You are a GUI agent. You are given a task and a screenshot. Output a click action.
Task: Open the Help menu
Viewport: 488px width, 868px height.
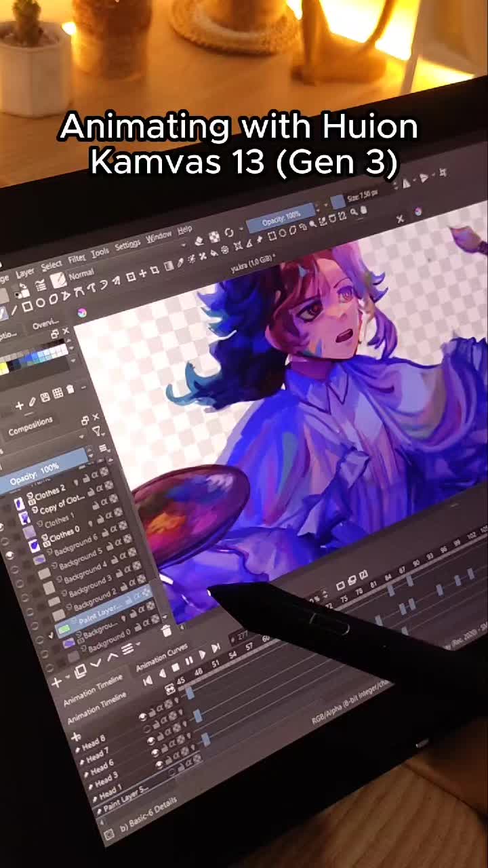[x=184, y=230]
